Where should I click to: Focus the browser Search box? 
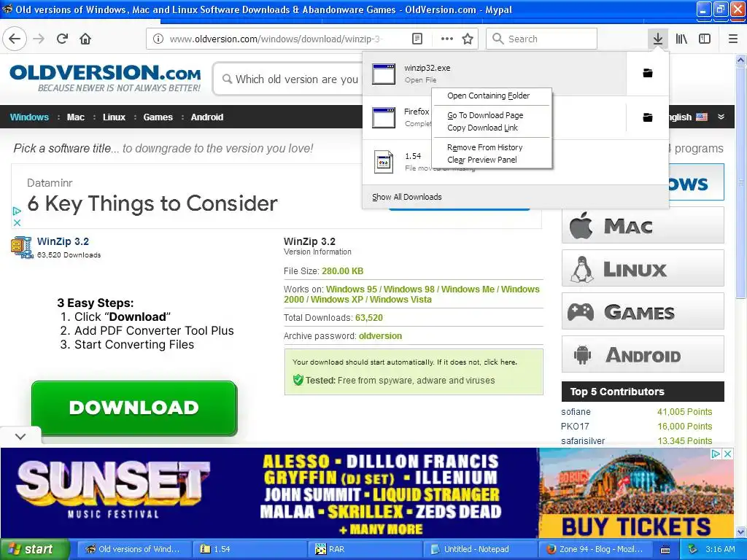[x=542, y=39]
